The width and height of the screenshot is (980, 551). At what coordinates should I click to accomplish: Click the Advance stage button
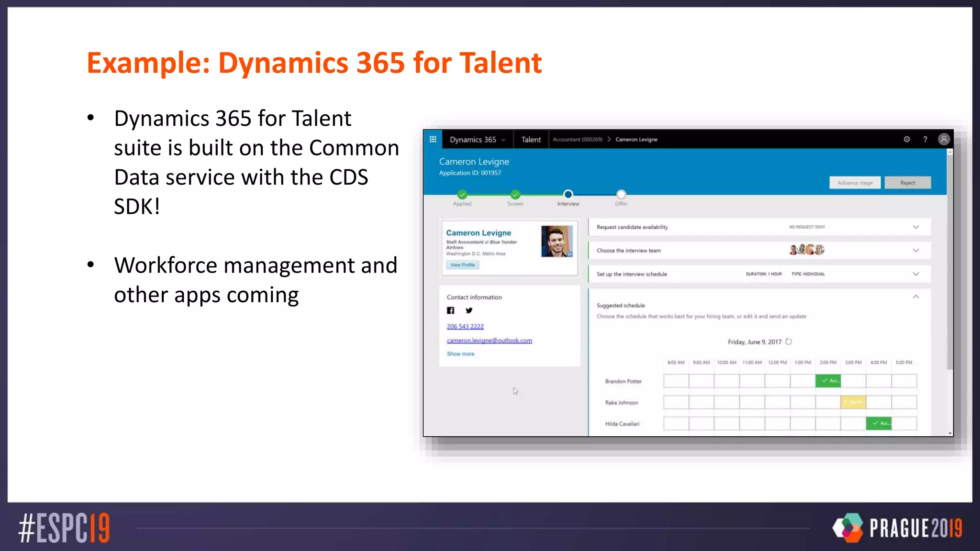[x=855, y=183]
